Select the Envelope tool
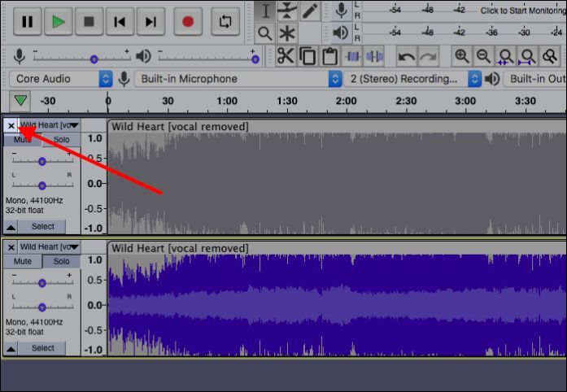 [287, 11]
